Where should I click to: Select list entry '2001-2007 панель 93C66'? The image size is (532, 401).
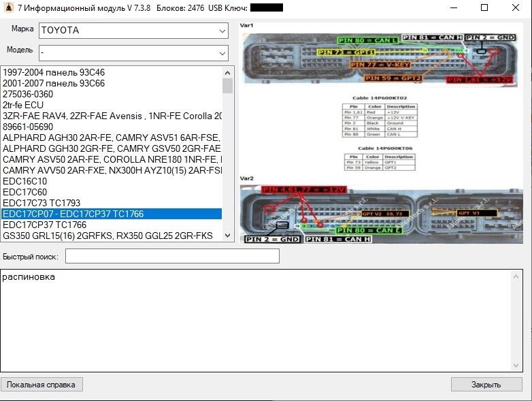[112, 83]
